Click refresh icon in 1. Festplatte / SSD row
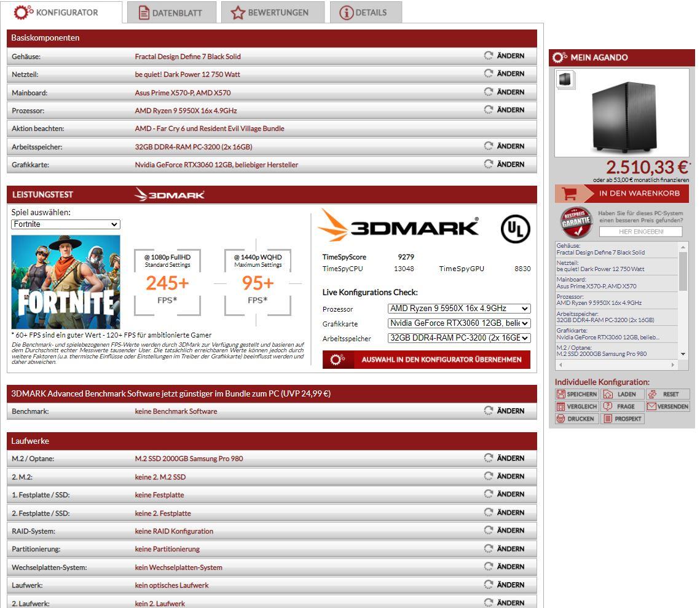 coord(489,494)
